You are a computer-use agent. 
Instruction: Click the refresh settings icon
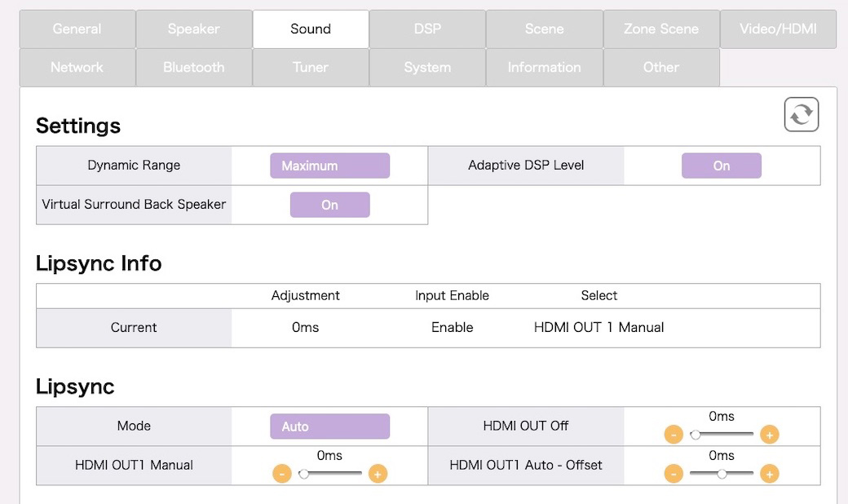click(801, 115)
